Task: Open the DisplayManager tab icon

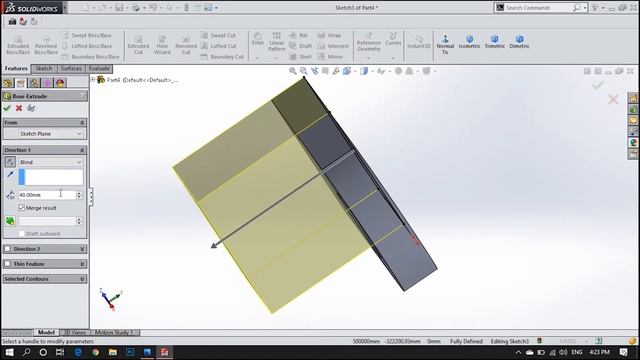Action: click(60, 83)
